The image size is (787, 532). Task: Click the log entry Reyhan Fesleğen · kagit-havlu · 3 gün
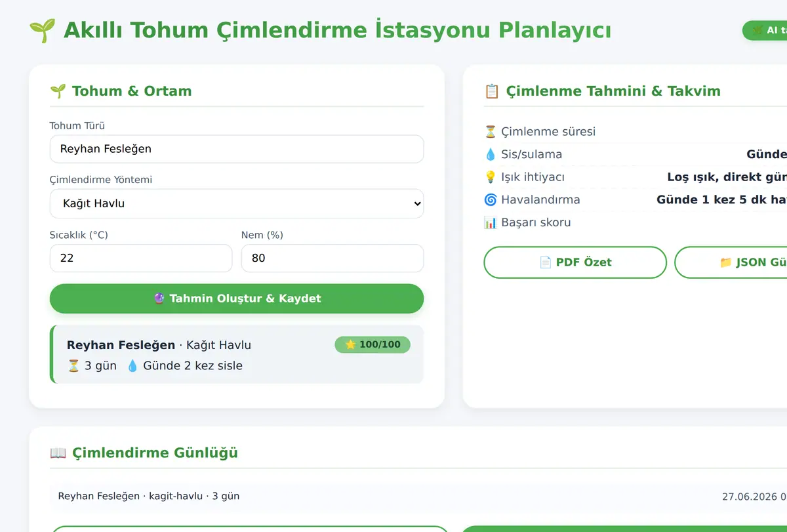[149, 496]
